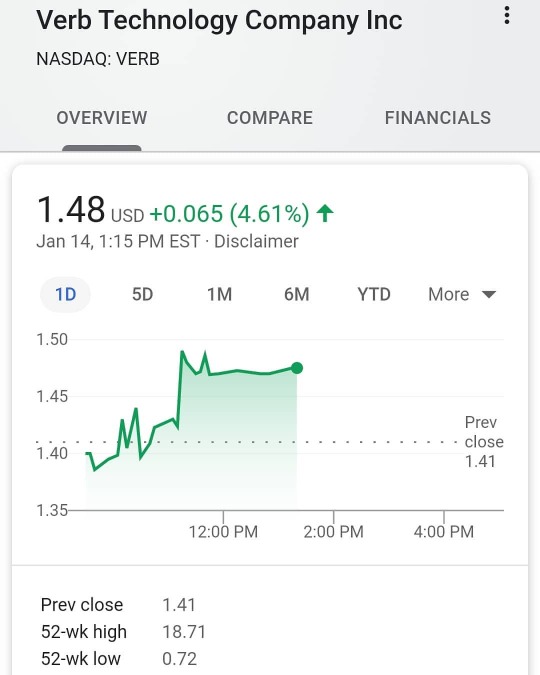Open the Compare tab
Screen dimensions: 540x675
270,118
